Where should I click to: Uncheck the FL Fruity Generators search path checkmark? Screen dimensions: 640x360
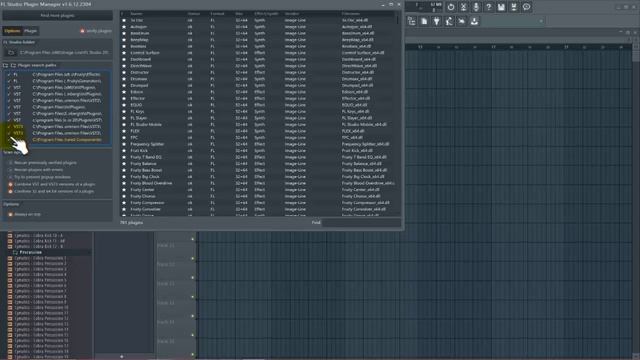(9, 81)
